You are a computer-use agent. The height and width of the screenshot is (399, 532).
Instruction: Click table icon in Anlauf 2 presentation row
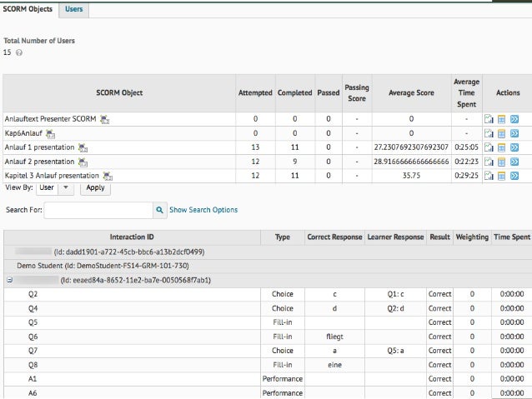pyautogui.click(x=502, y=162)
